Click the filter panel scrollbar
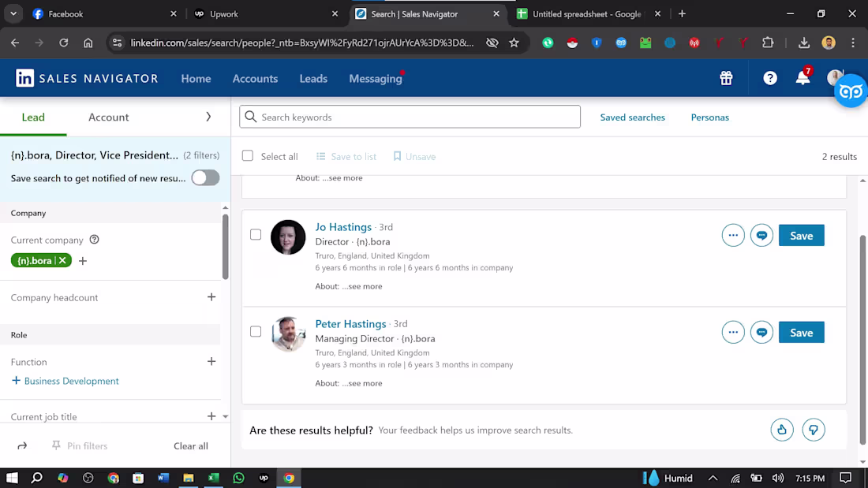The width and height of the screenshot is (868, 488). [x=226, y=246]
